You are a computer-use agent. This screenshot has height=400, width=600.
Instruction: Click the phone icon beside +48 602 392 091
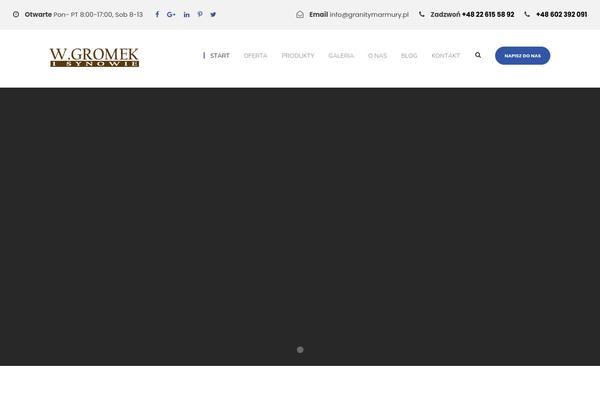[x=527, y=15]
